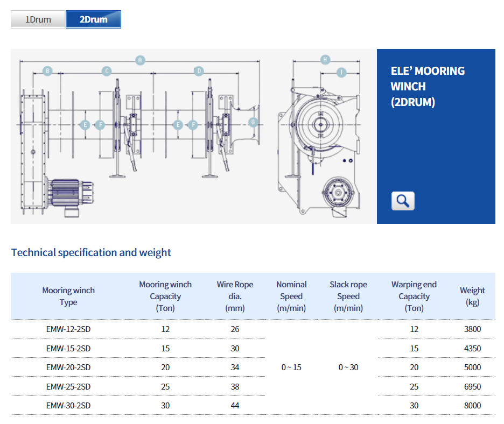Click dimension marker D on the drawing
This screenshot has height=424, width=504.
click(x=199, y=71)
